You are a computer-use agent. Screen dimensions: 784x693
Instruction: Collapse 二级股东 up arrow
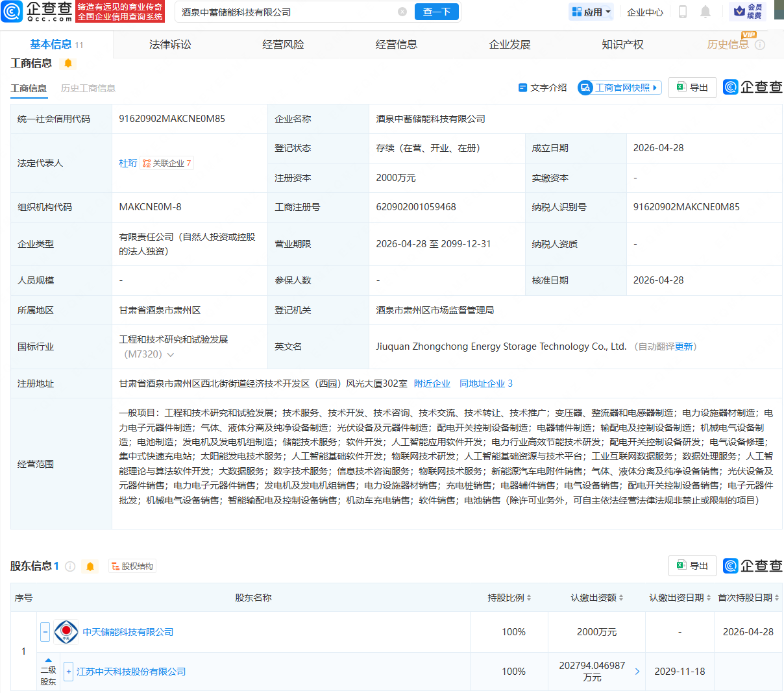click(x=48, y=661)
